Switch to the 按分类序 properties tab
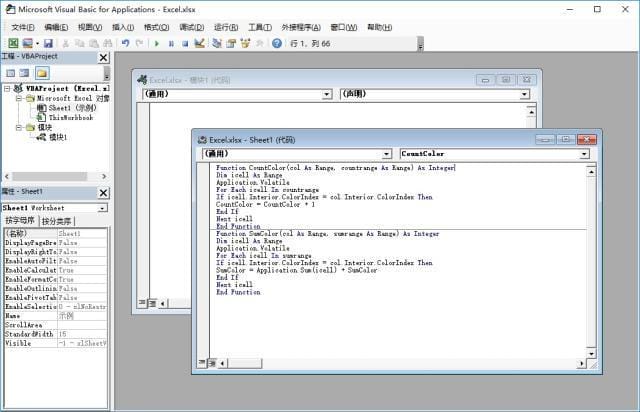The height and width of the screenshot is (412, 640). click(56, 220)
